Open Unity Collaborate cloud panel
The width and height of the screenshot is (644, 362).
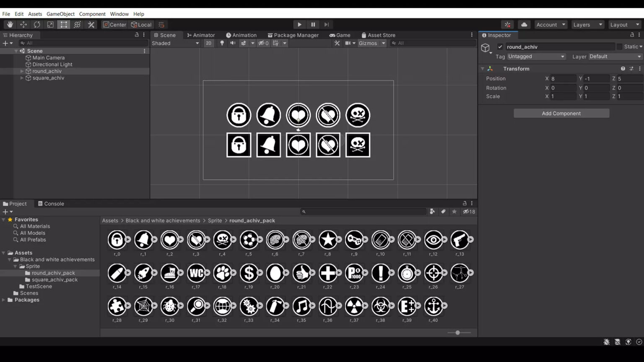pyautogui.click(x=524, y=24)
